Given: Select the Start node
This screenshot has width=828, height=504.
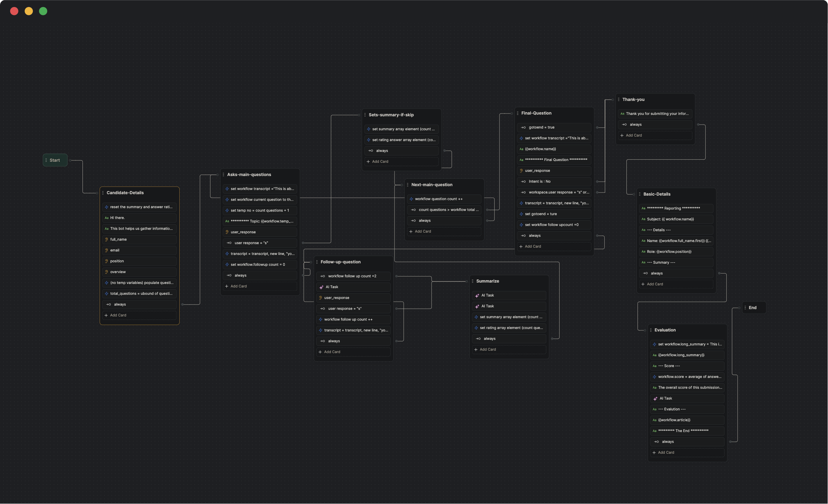Looking at the screenshot, I should 55,160.
